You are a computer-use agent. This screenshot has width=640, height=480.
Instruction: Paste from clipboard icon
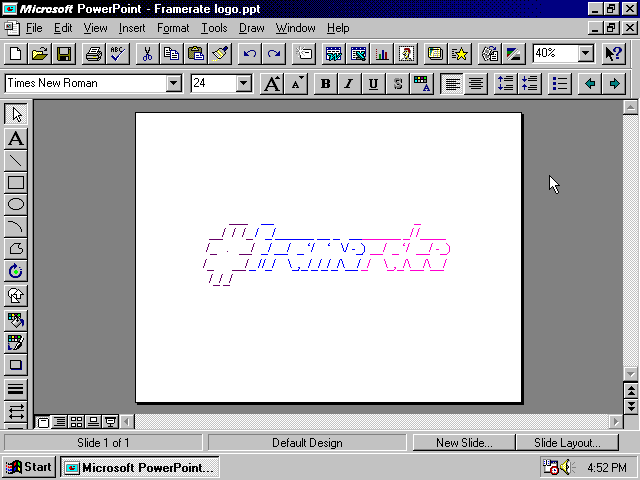coord(196,53)
